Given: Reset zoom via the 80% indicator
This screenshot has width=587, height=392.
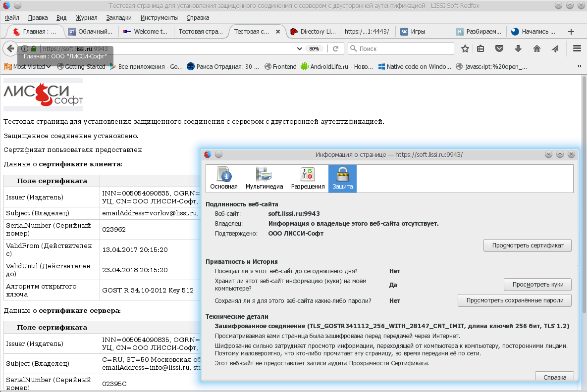Looking at the screenshot, I should tap(314, 49).
